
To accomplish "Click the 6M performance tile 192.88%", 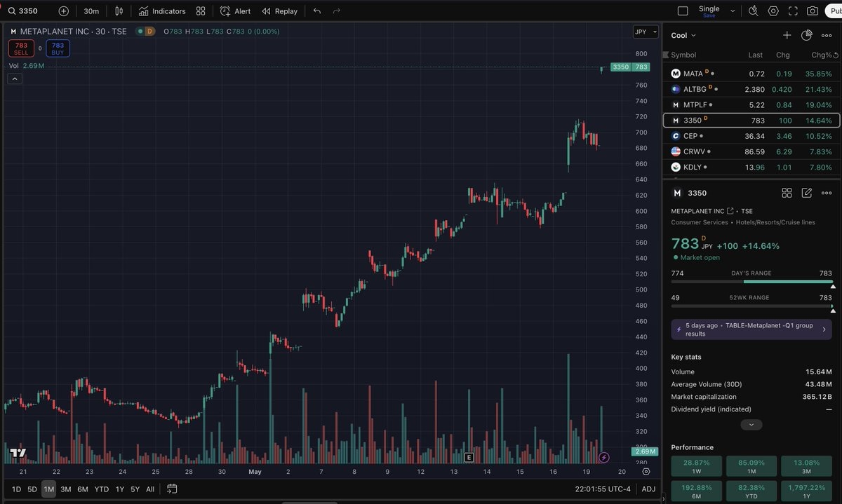I will [x=697, y=490].
